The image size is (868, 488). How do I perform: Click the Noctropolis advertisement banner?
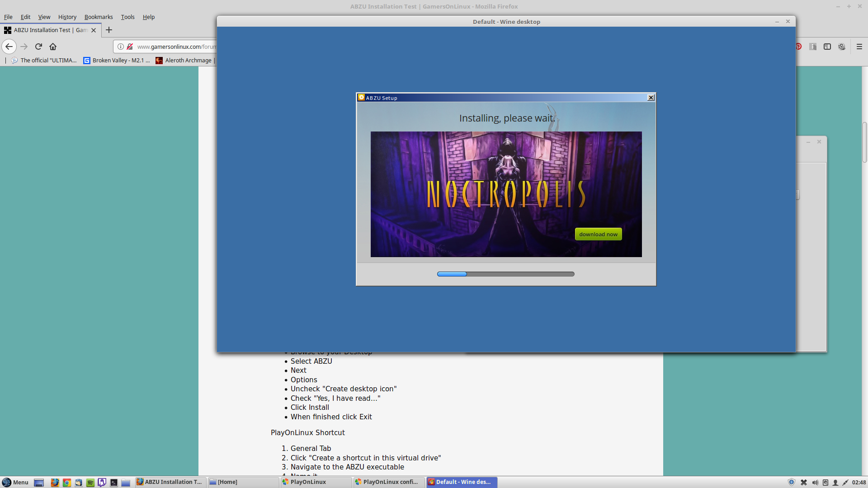click(x=506, y=194)
